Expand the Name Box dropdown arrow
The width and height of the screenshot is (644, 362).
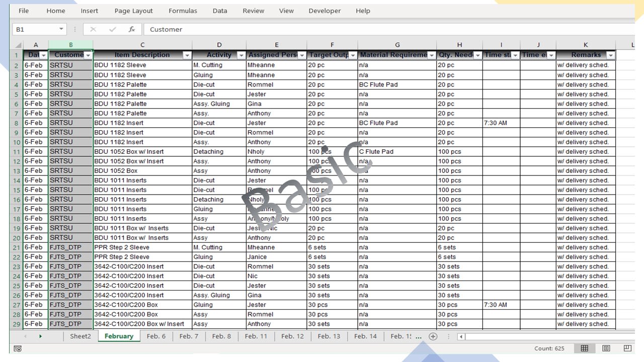tap(61, 29)
